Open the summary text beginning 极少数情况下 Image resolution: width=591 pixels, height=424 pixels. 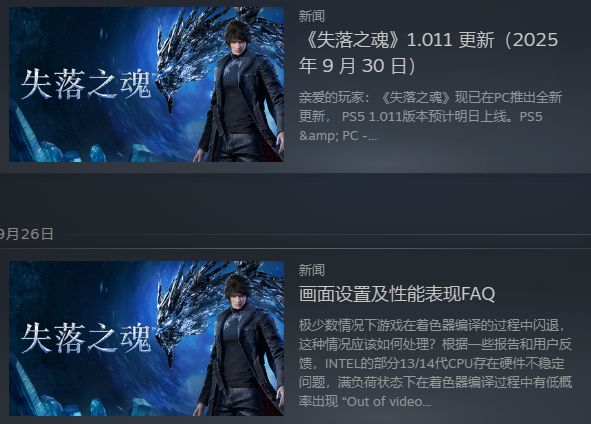tap(435, 363)
